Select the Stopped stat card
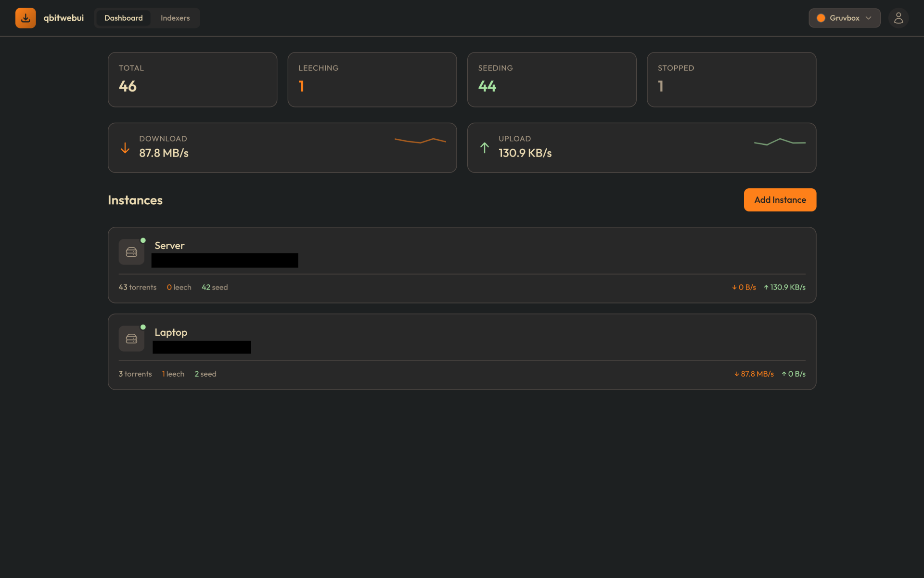The width and height of the screenshot is (924, 578). (x=731, y=79)
